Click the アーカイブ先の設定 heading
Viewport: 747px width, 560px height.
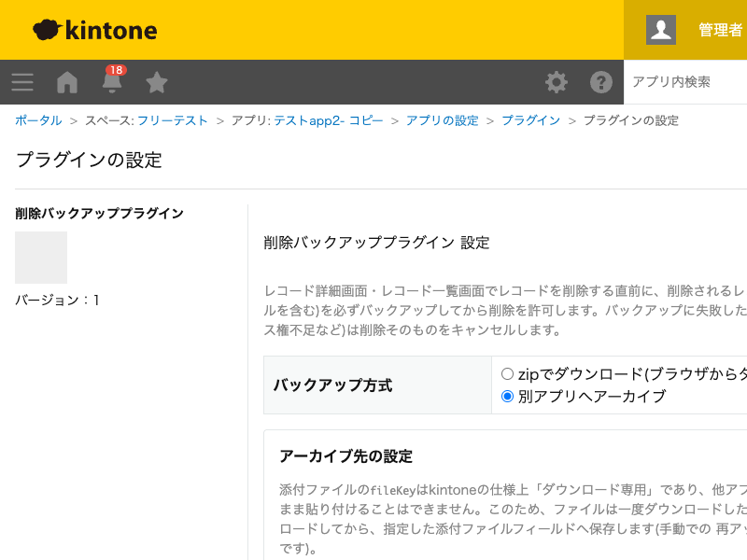point(345,456)
